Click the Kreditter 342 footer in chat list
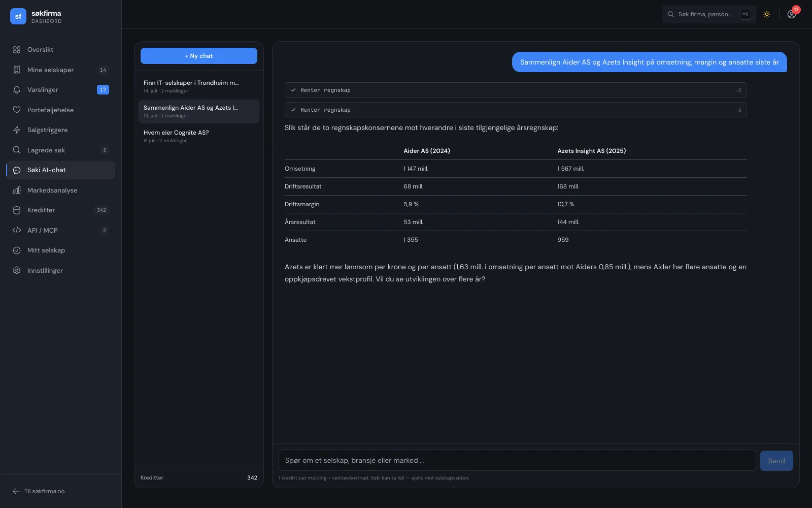The image size is (812, 508). point(199,478)
